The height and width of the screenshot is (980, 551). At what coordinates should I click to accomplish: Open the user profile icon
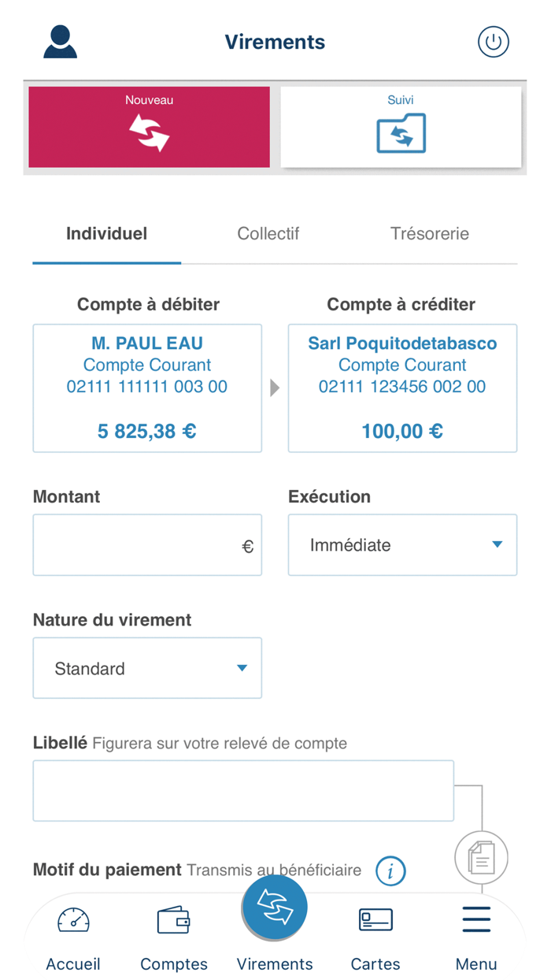59,43
